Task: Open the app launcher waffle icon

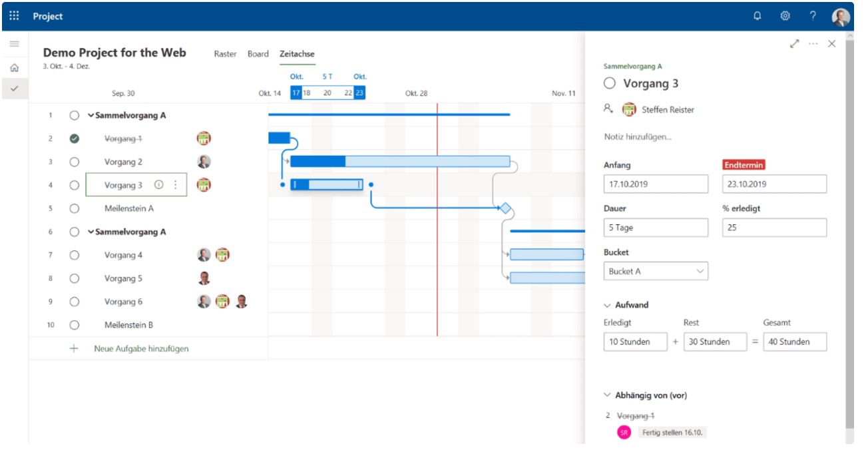Action: [x=14, y=16]
